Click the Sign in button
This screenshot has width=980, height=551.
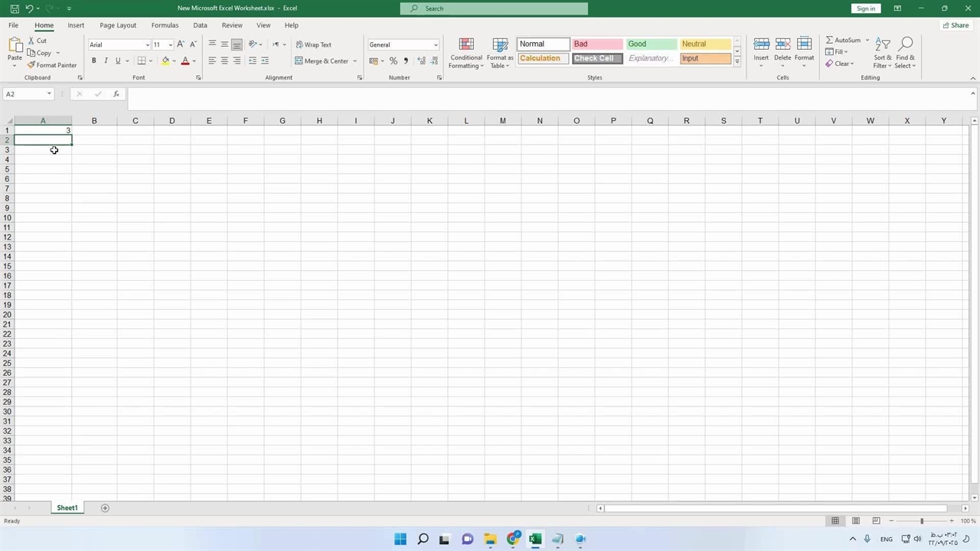pyautogui.click(x=866, y=8)
